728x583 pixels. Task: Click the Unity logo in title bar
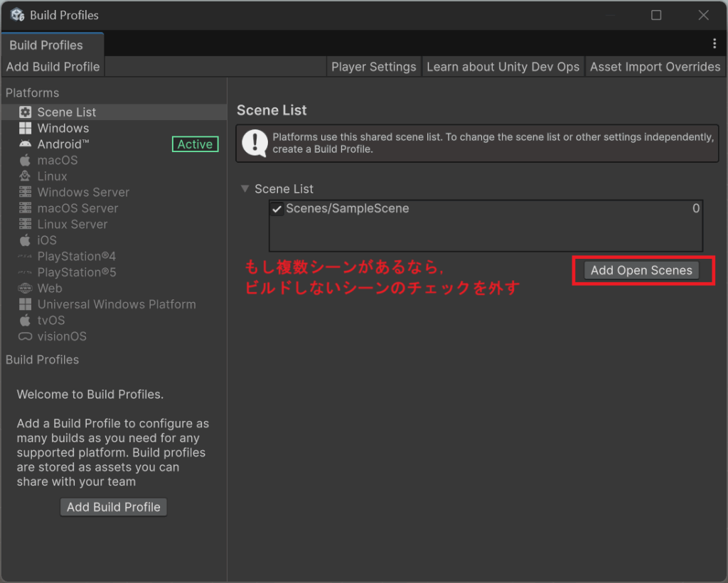[x=18, y=15]
